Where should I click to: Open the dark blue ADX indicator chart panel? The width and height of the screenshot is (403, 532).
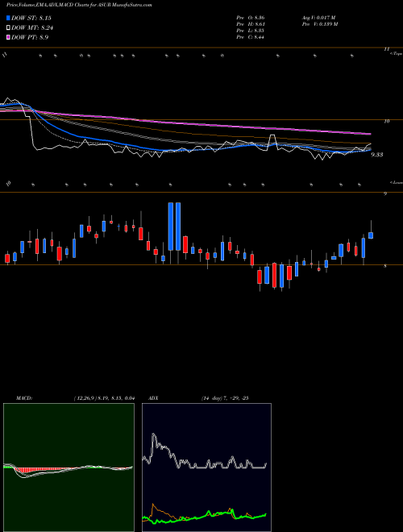(206, 468)
